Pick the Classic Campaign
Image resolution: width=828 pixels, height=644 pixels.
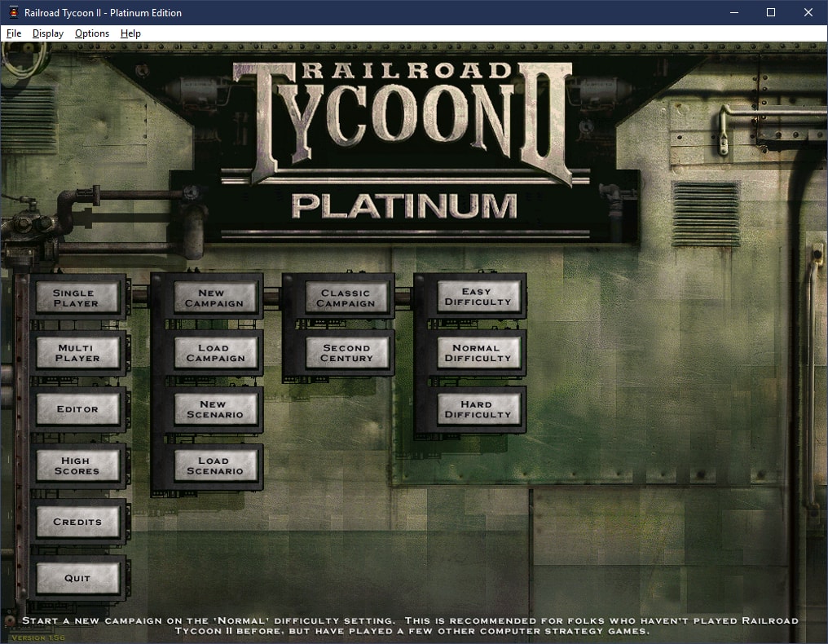pyautogui.click(x=346, y=298)
